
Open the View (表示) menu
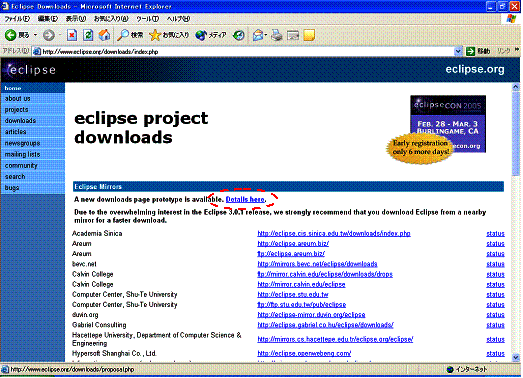click(75, 19)
